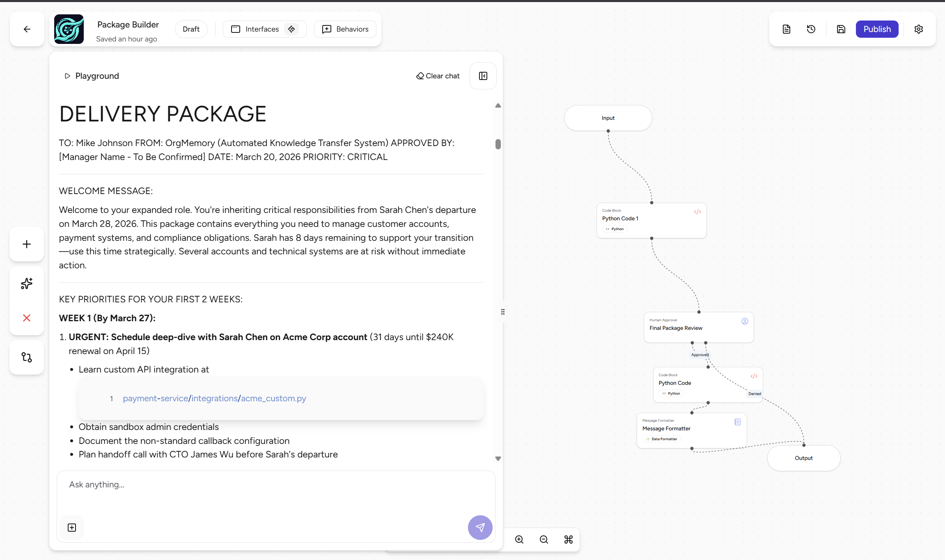Click the back arrow button
The image size is (945, 560).
point(27,29)
